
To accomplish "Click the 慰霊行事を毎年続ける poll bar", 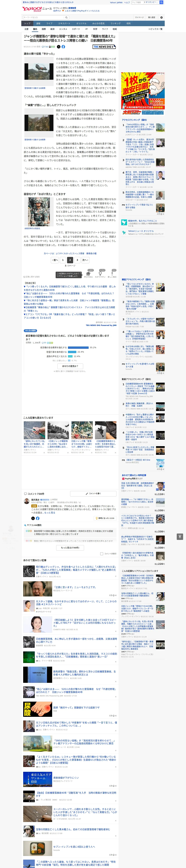I will coord(72,352).
